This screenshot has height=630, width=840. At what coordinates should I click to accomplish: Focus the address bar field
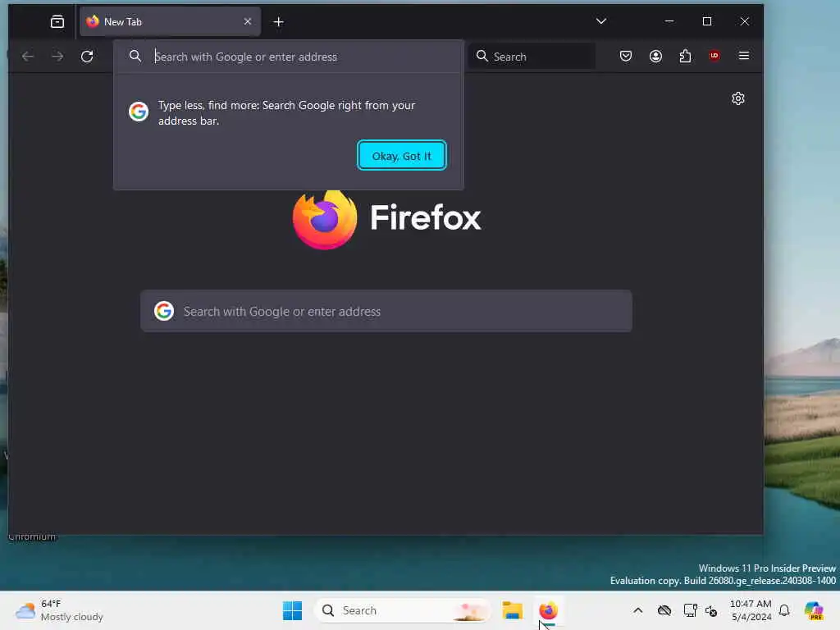pyautogui.click(x=288, y=57)
